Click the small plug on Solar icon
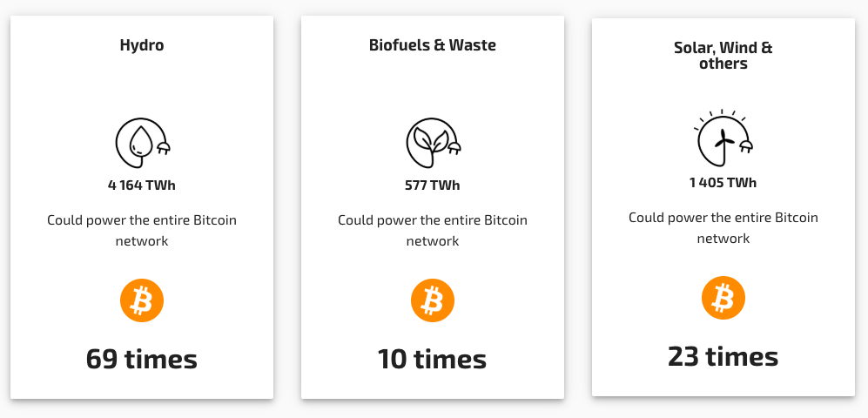The image size is (868, 418). coord(747,146)
